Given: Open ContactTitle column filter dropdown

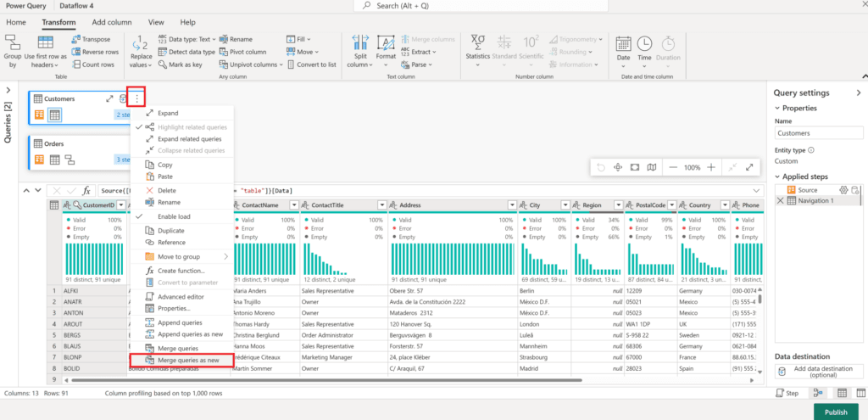Looking at the screenshot, I should (x=381, y=205).
